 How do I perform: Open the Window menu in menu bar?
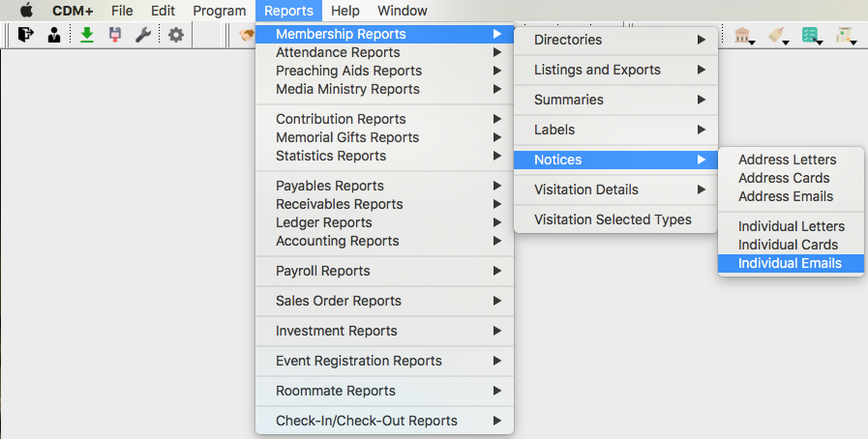click(402, 11)
